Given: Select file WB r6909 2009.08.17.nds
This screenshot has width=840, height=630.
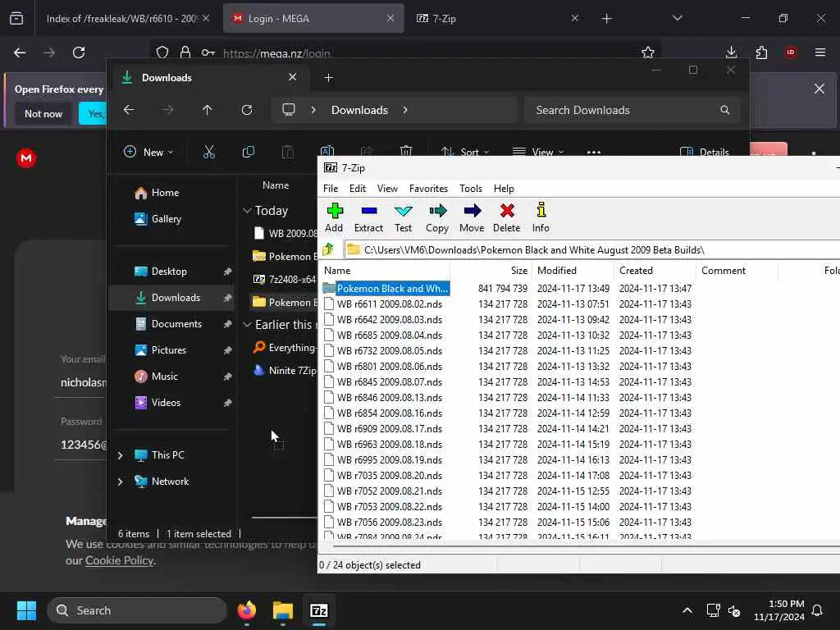Looking at the screenshot, I should click(390, 428).
